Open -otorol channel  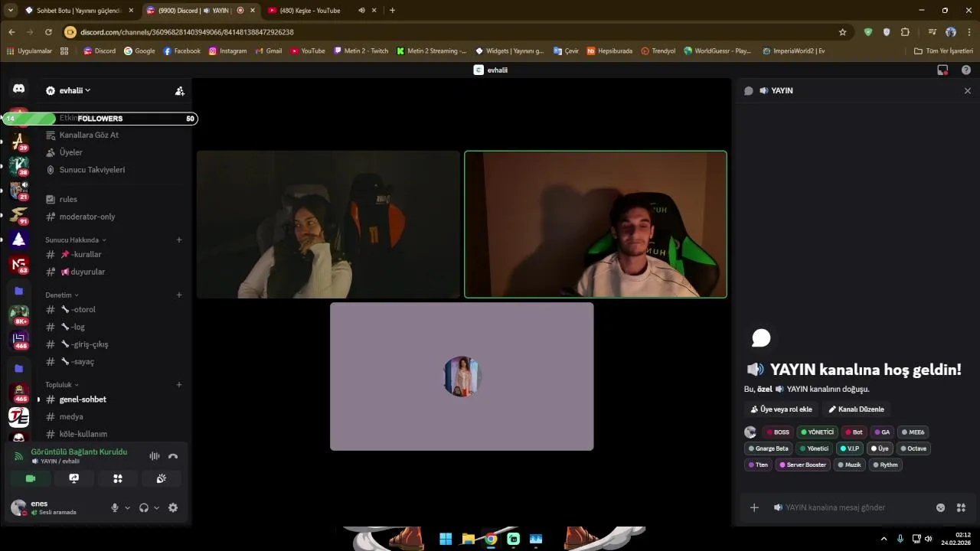tap(78, 309)
